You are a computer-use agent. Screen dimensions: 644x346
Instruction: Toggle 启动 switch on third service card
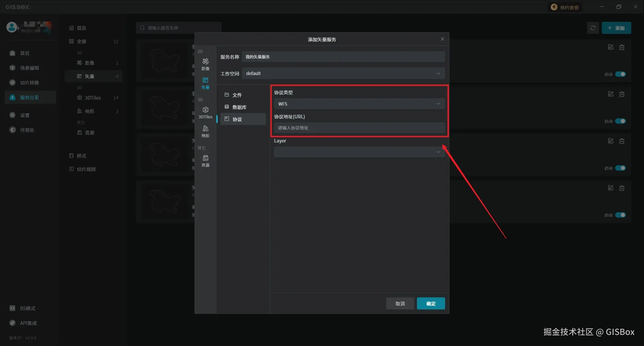[x=621, y=168]
